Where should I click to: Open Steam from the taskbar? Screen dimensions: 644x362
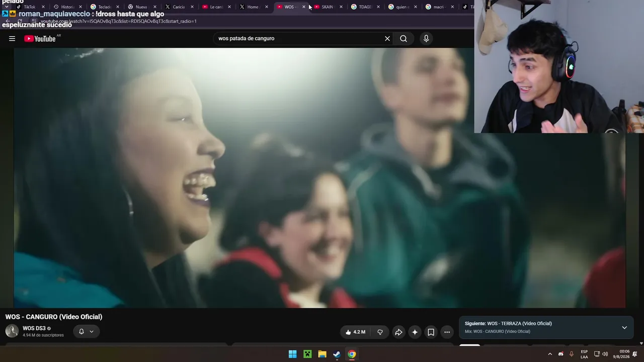coord(337,354)
